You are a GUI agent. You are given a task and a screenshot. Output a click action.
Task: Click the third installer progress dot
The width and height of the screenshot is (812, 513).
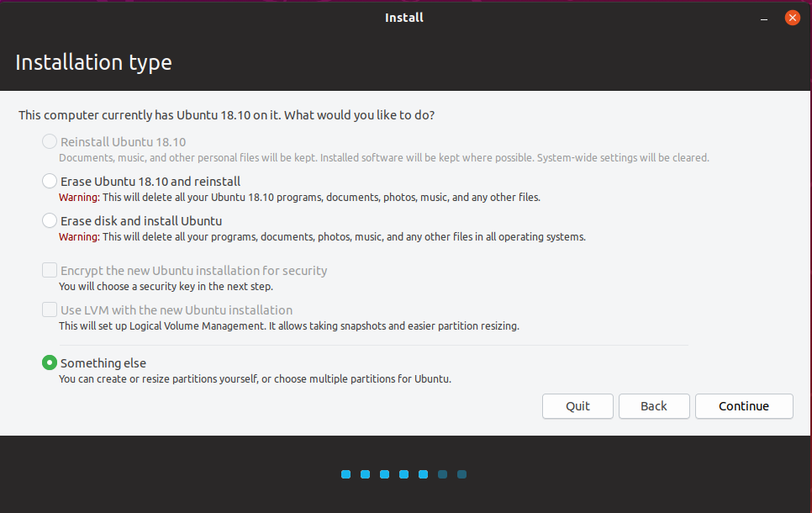[x=385, y=474]
